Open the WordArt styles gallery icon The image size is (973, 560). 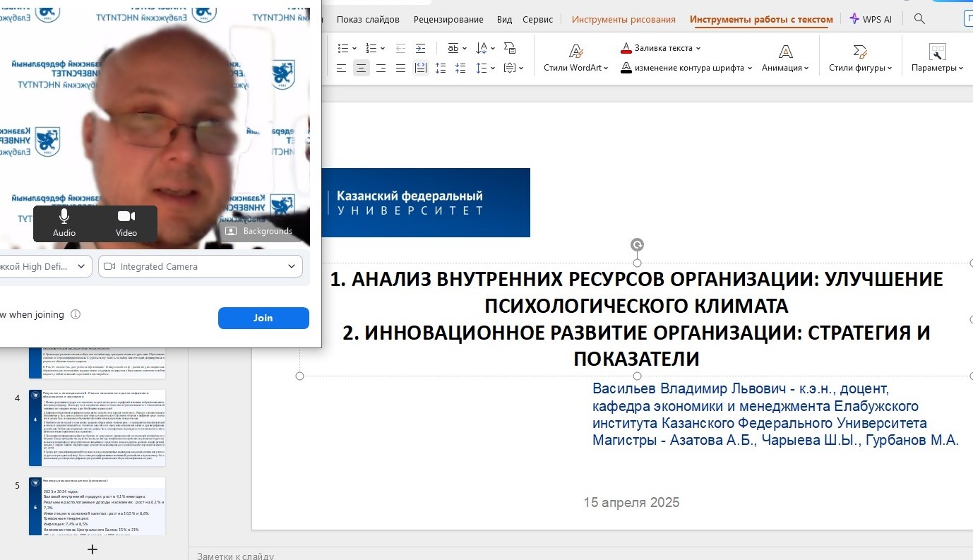(576, 52)
